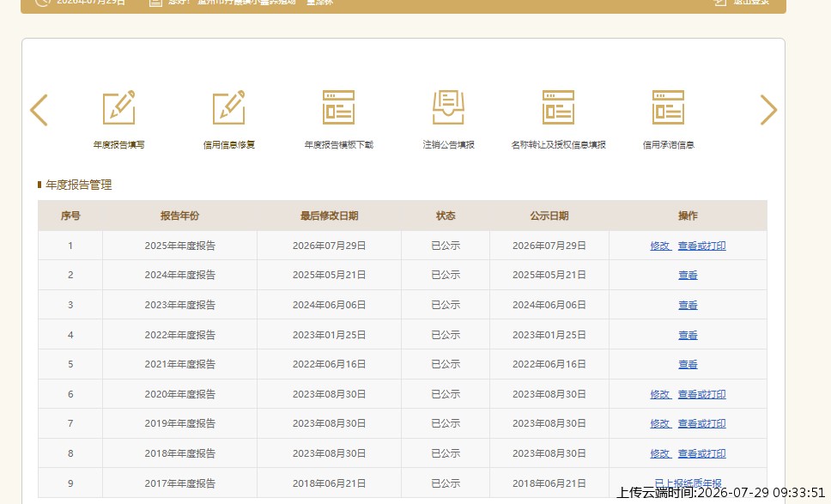
Task: Select the 2017年年度报告 cell
Action: click(x=179, y=484)
